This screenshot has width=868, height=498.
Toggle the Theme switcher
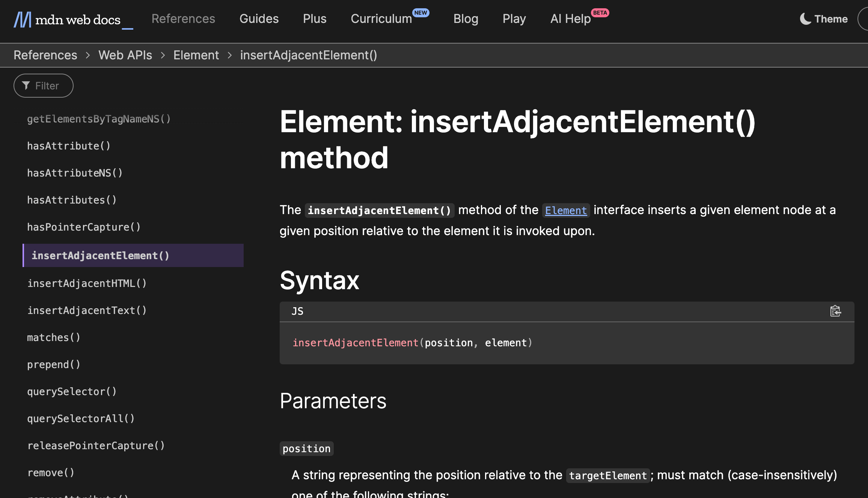click(824, 19)
